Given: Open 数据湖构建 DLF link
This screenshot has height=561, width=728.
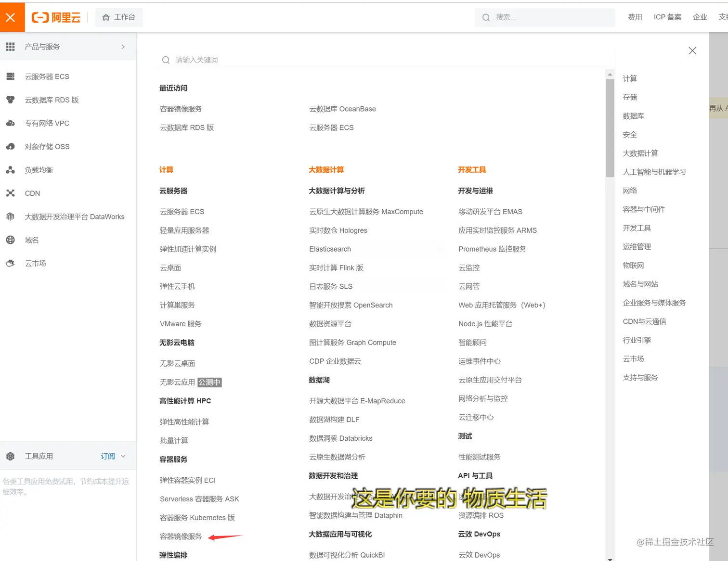Looking at the screenshot, I should point(334,420).
